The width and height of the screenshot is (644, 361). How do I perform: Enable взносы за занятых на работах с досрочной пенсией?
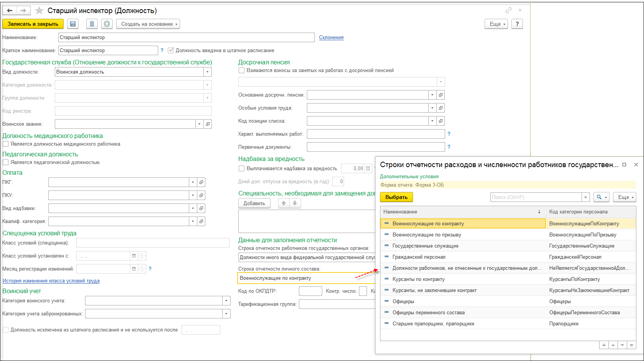(x=241, y=70)
